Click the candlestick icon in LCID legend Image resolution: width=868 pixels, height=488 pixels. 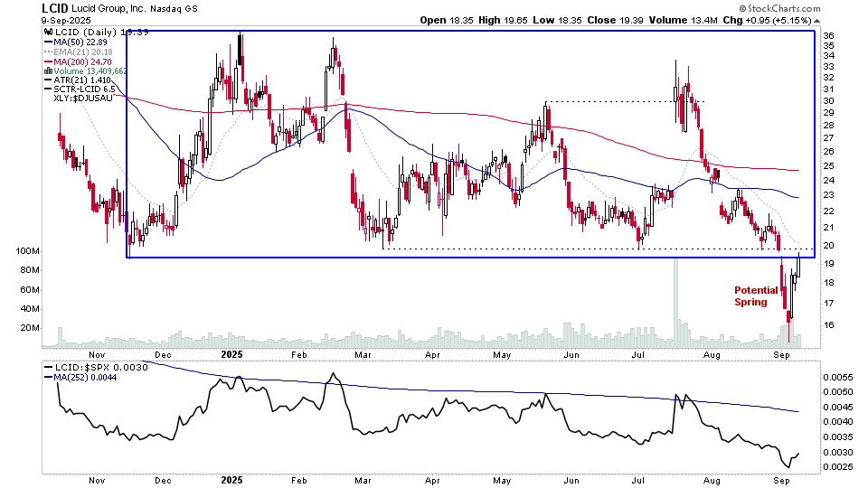tap(49, 33)
